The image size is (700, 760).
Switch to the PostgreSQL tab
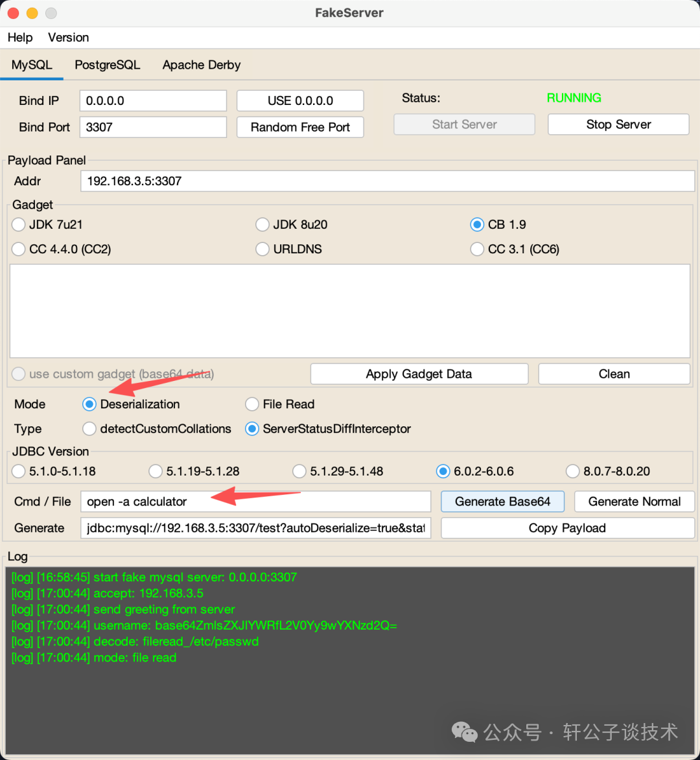pyautogui.click(x=107, y=65)
